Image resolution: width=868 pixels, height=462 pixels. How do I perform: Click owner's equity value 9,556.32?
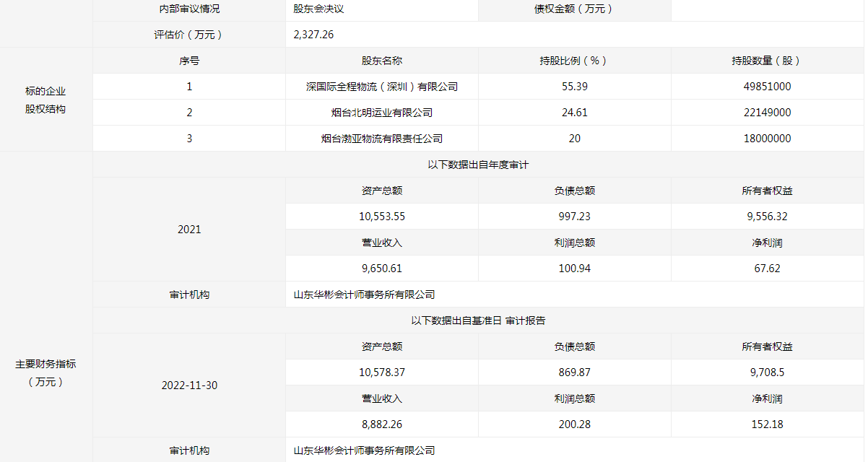[x=767, y=217]
